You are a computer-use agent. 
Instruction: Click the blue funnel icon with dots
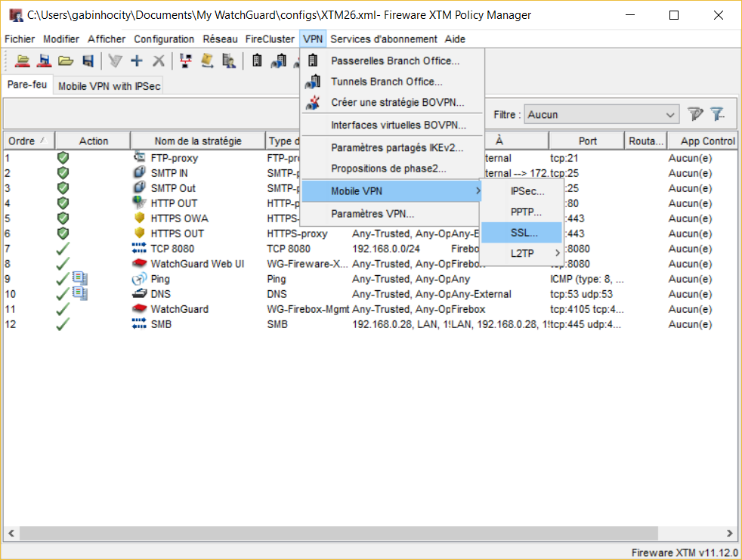point(717,114)
